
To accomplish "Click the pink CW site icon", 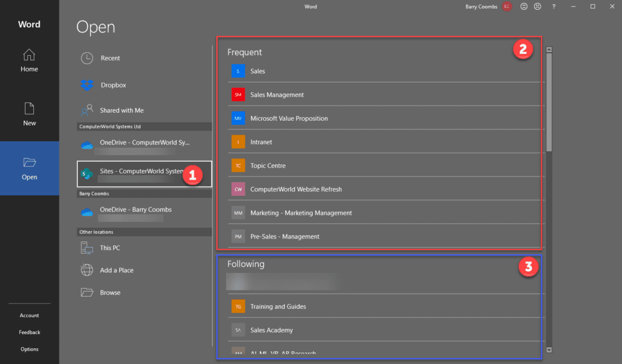I will tap(238, 189).
